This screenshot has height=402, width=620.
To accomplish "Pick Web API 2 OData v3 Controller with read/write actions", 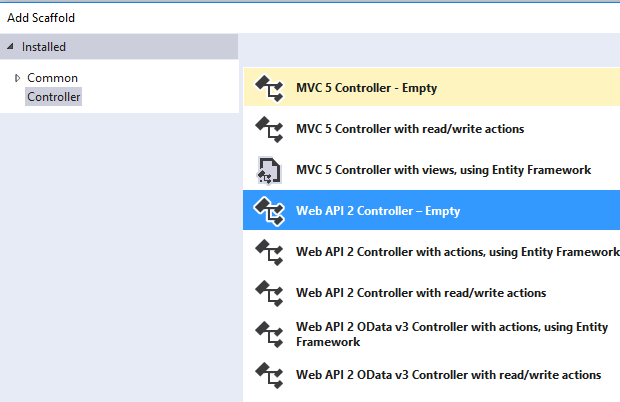I will [x=449, y=375].
